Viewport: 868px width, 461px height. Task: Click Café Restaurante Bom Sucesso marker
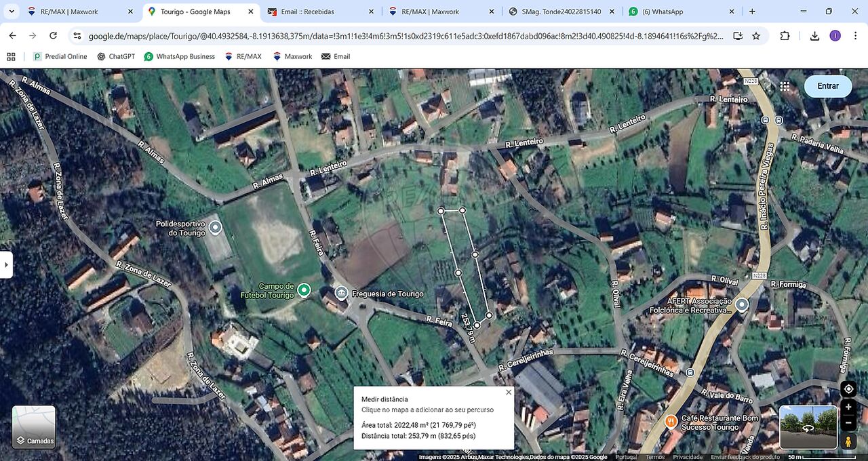coord(671,422)
